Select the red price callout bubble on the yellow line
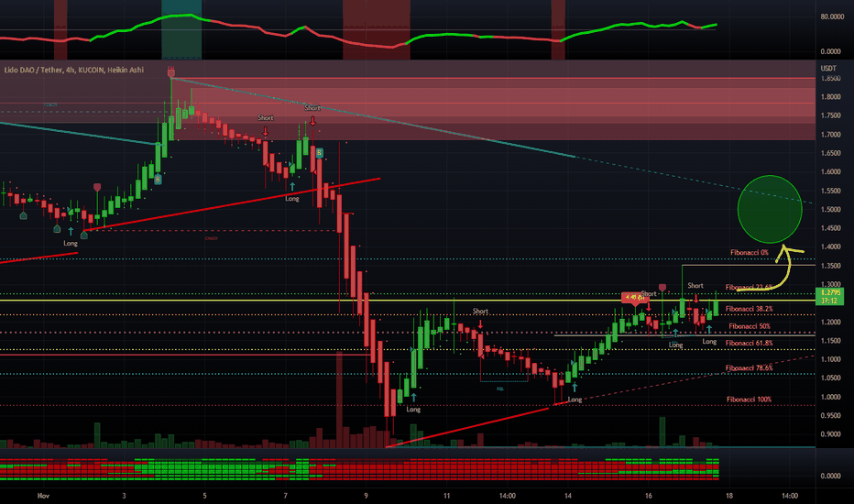The width and height of the screenshot is (854, 504). click(635, 298)
